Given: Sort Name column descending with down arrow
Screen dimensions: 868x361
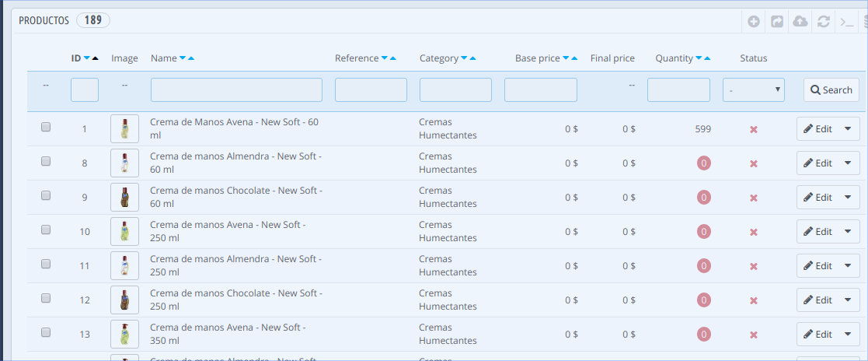Looking at the screenshot, I should (x=183, y=58).
